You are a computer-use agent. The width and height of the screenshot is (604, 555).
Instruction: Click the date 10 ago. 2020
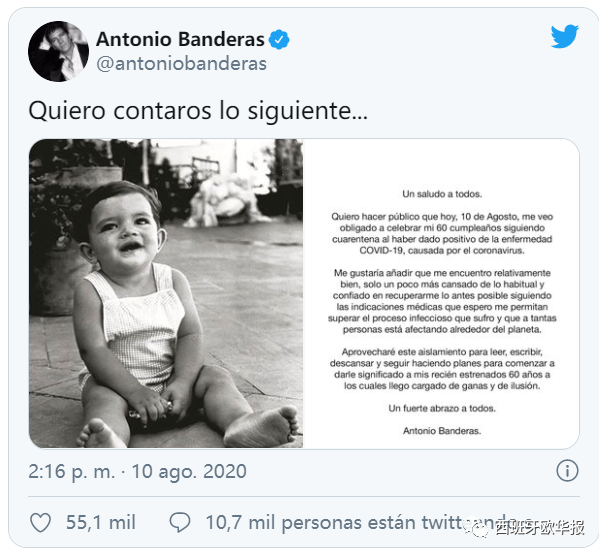coord(189,471)
